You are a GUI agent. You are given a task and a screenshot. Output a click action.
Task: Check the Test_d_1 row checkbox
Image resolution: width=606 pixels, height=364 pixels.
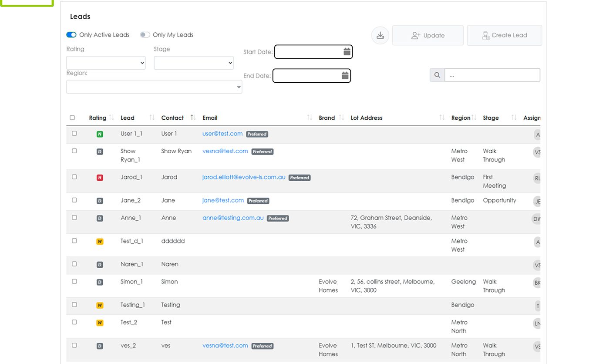[x=74, y=240]
